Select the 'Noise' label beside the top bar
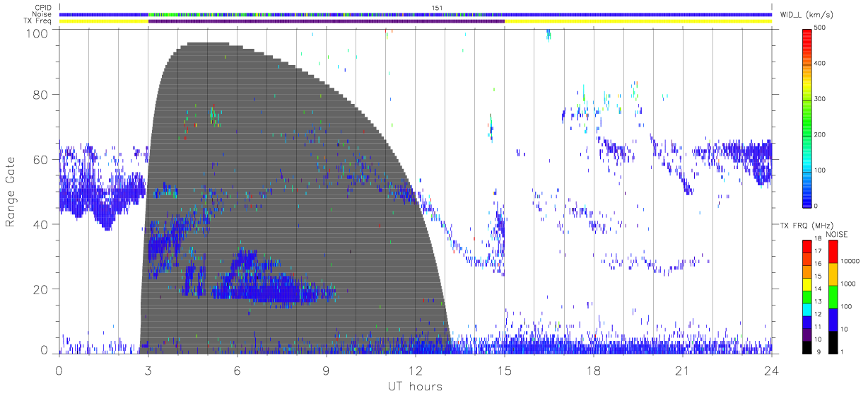This screenshot has width=868, height=401. click(43, 14)
